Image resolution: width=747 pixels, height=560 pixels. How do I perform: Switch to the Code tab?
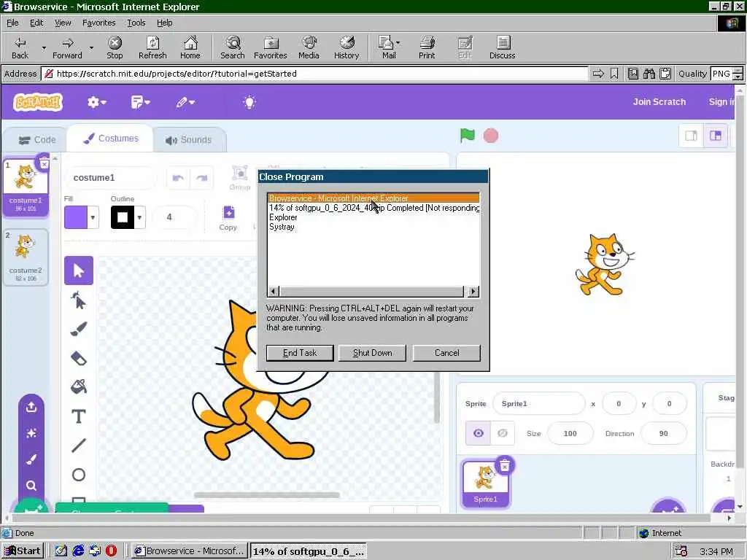click(x=36, y=140)
